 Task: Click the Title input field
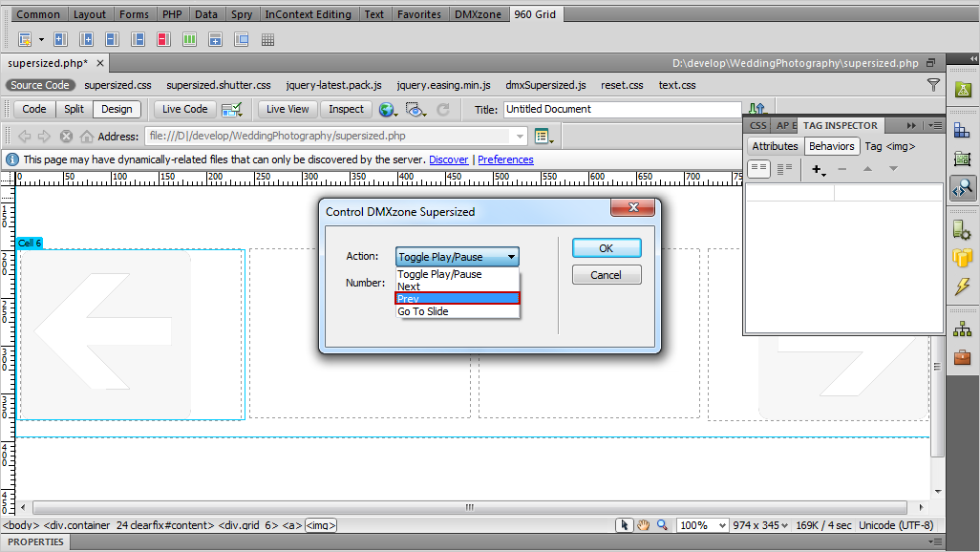coord(623,110)
